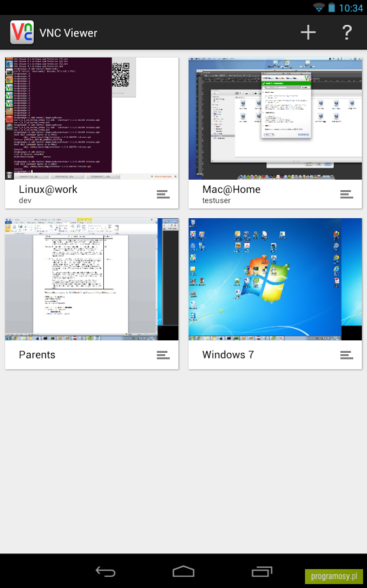Select the Parents connection name
This screenshot has width=367, height=588.
click(x=37, y=355)
